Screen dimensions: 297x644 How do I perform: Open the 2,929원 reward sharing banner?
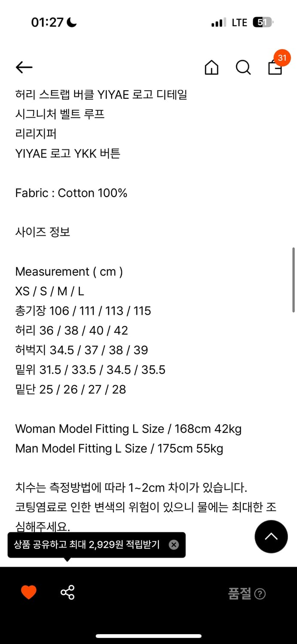[86, 544]
